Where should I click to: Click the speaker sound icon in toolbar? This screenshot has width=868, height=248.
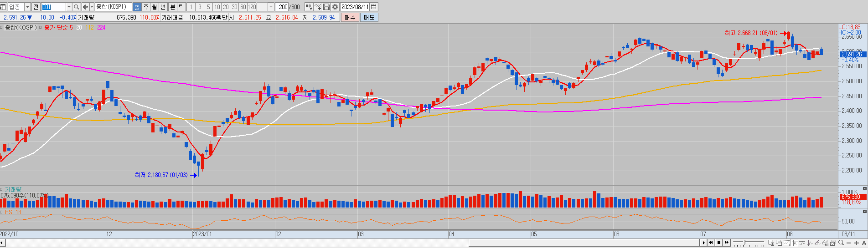pos(85,7)
